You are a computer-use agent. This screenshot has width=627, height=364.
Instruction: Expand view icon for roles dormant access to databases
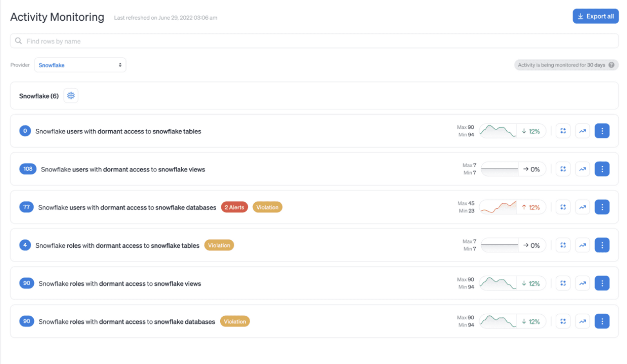click(563, 321)
